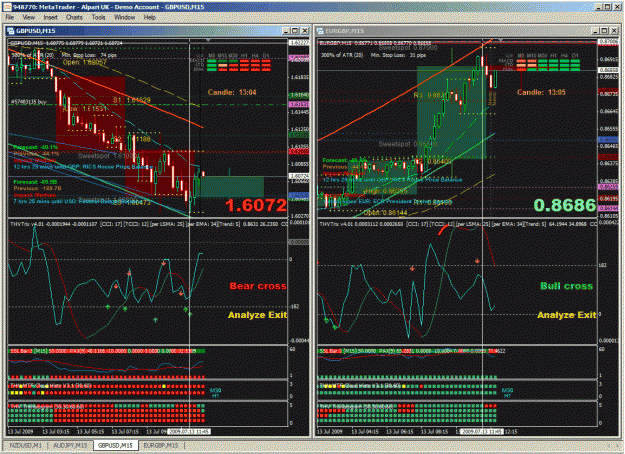Click '13 Jul 05:15' on GBPUSD time axis
The width and height of the screenshot is (625, 454).
(90, 432)
